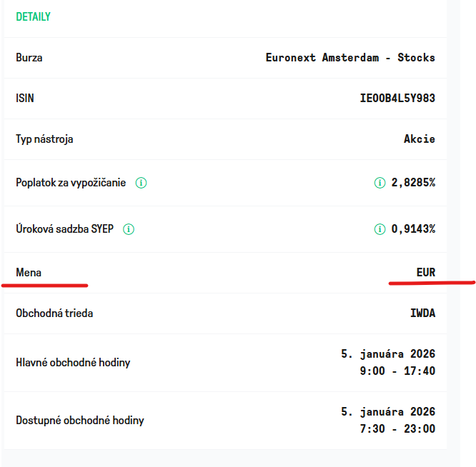476x467 pixels.
Task: Click the Burza row label
Action: [29, 58]
